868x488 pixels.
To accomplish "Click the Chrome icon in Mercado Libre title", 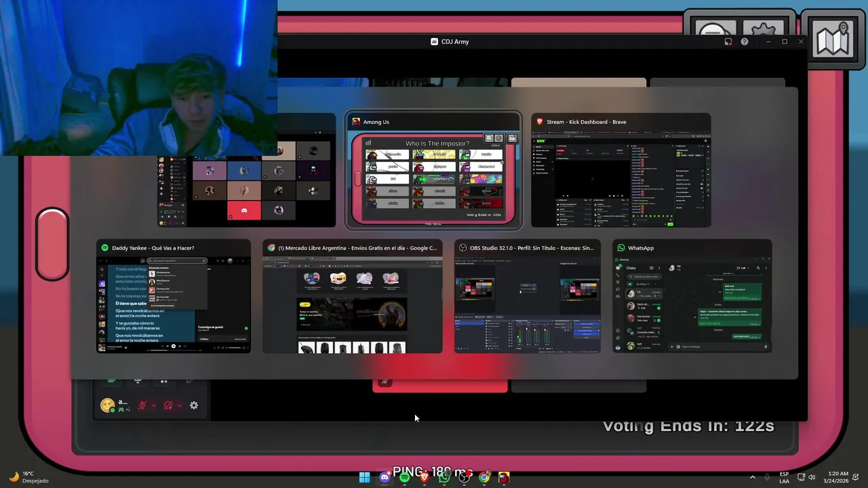I will pyautogui.click(x=271, y=248).
